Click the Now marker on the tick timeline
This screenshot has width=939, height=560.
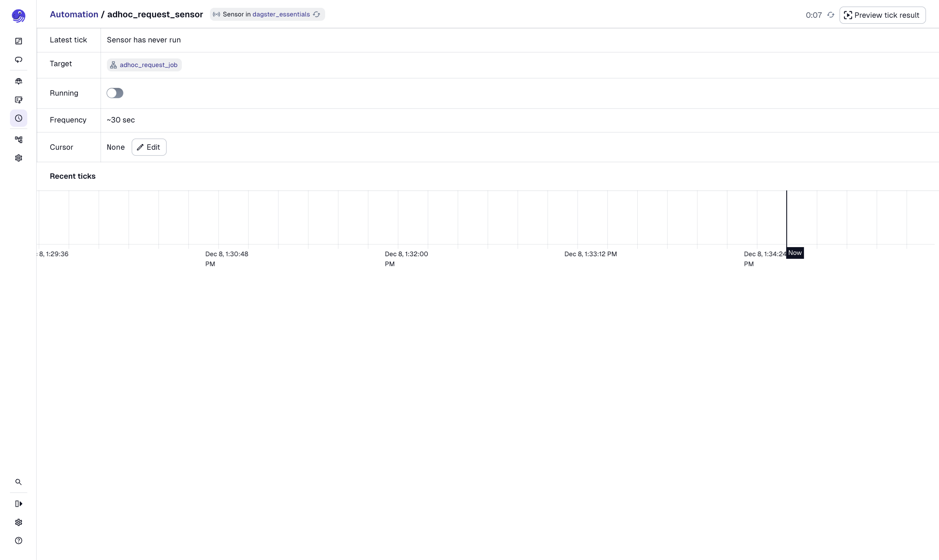[795, 253]
